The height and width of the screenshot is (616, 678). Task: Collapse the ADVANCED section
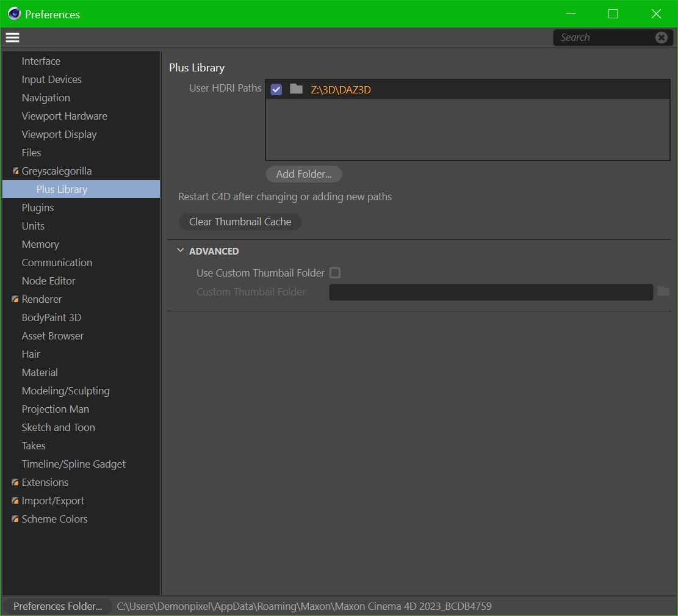click(x=181, y=251)
